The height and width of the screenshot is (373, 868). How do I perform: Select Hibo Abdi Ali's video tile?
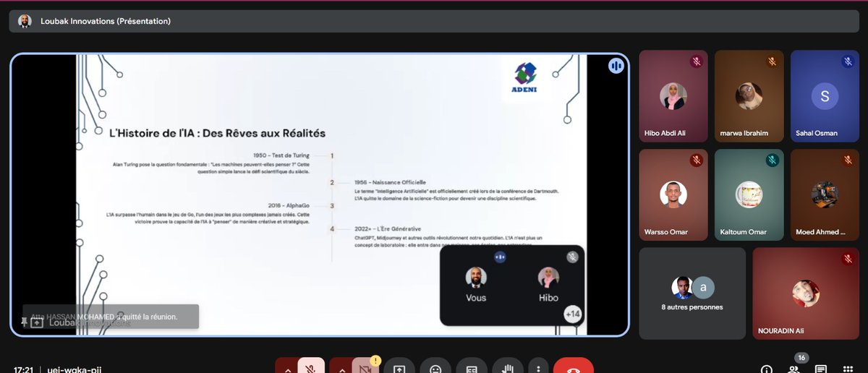pos(673,96)
